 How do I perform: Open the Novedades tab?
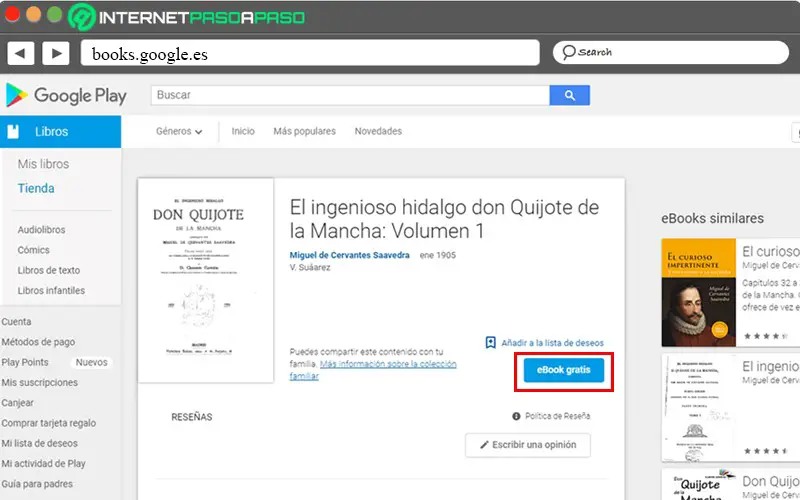point(378,132)
